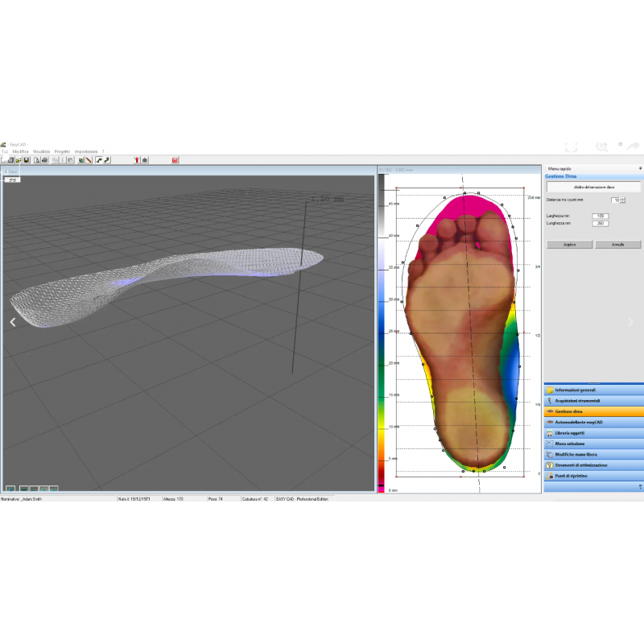The image size is (644, 644).
Task: Click the Menu rapido panel title
Action: point(559,169)
